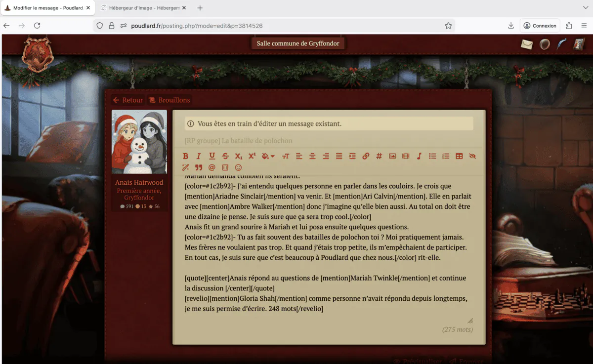The height and width of the screenshot is (364, 593).
Task: Insert a mention with the @ icon
Action: [212, 167]
